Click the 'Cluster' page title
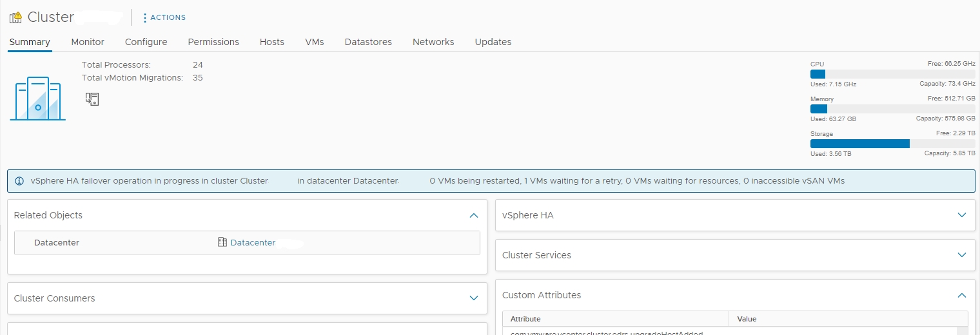Viewport: 980px width, 335px height. pos(51,17)
